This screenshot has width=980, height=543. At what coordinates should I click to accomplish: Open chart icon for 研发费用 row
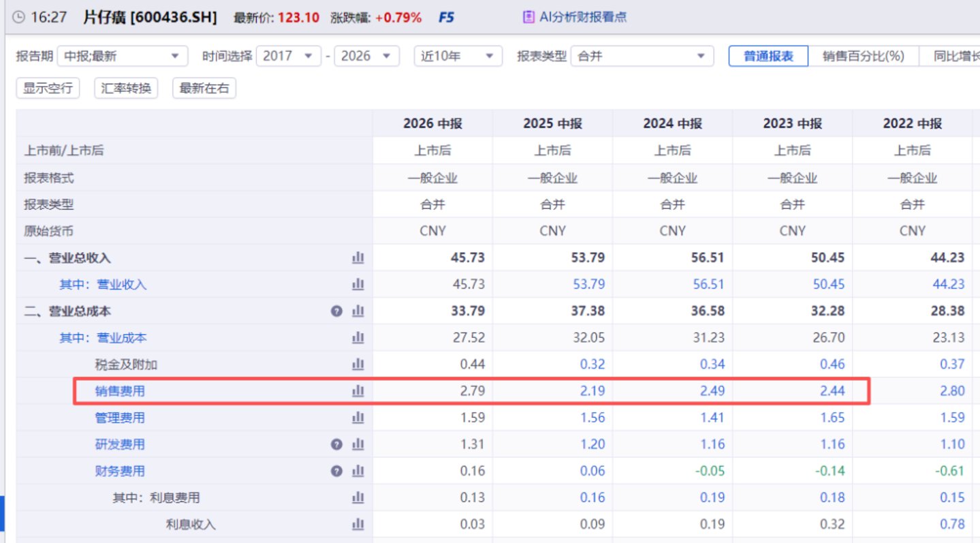click(x=358, y=444)
